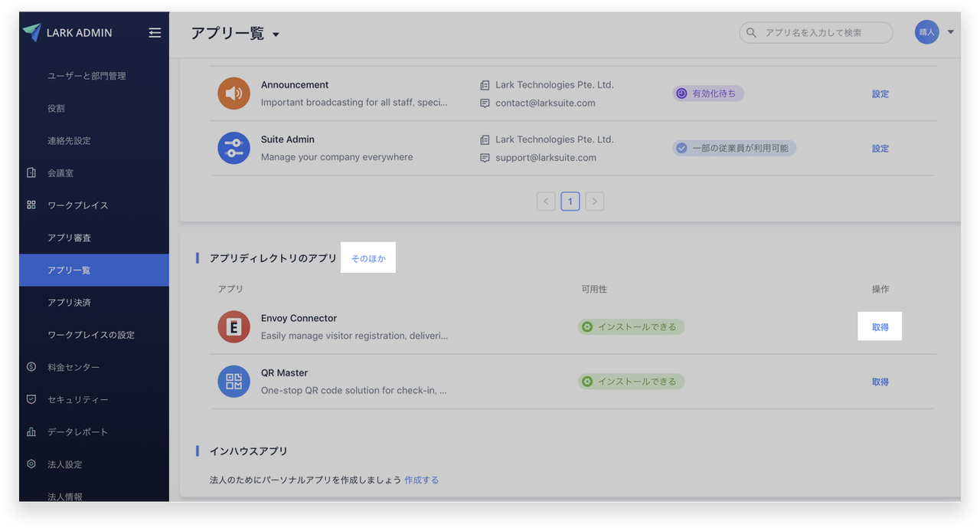Click the そのほか link
980x528 pixels.
(368, 259)
